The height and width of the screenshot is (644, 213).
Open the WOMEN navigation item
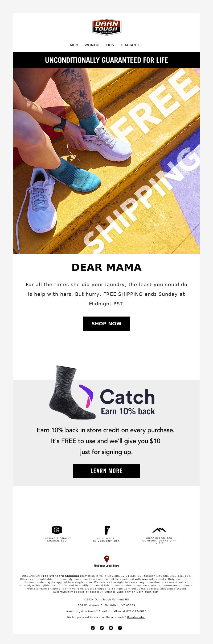click(x=92, y=45)
